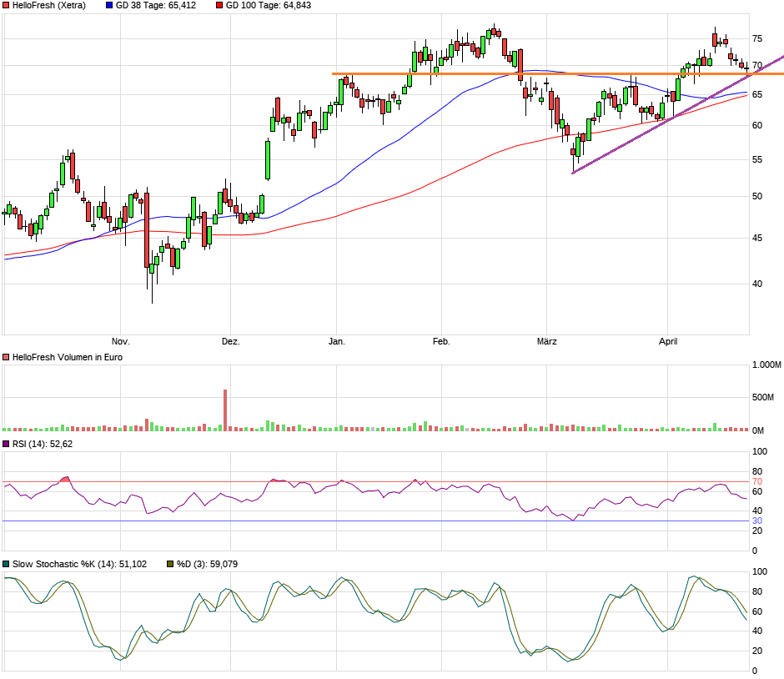Click 'HelloFresh Volumen in Euro' label
784x679 pixels.
[68, 358]
